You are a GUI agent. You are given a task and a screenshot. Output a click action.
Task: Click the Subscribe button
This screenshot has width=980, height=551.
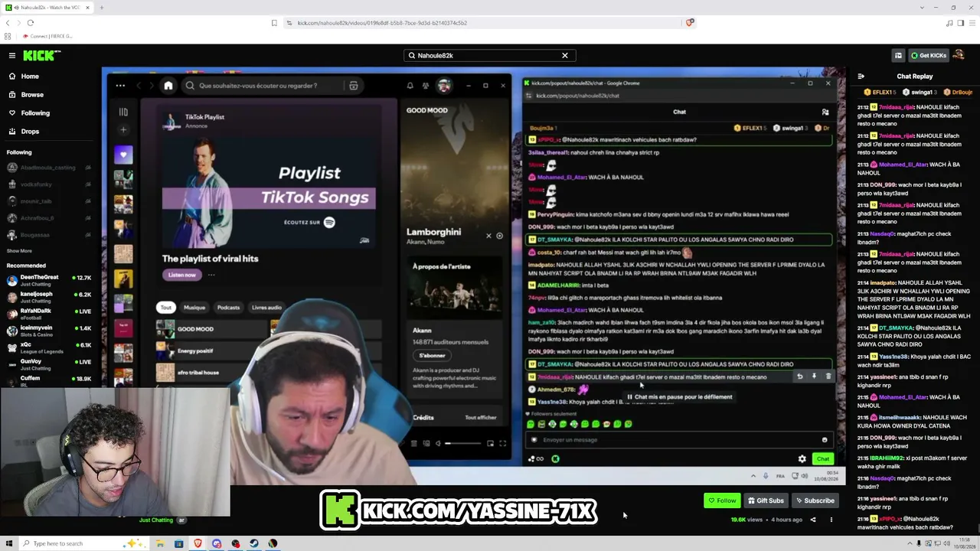(815, 500)
